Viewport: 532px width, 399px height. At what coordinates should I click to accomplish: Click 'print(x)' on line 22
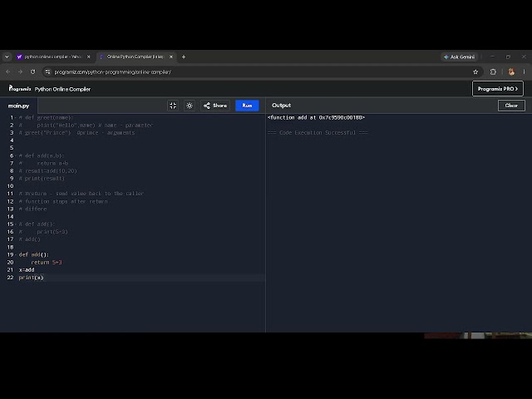(31, 278)
